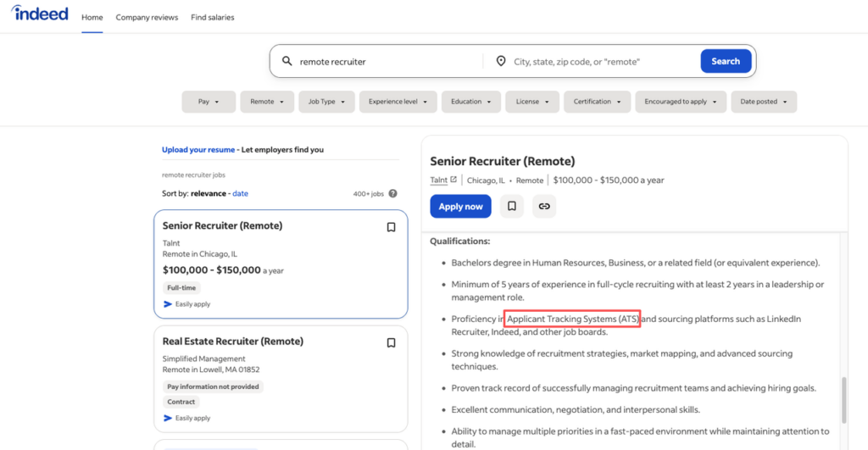
Task: Open Company reviews in the top navigation
Action: click(x=147, y=17)
